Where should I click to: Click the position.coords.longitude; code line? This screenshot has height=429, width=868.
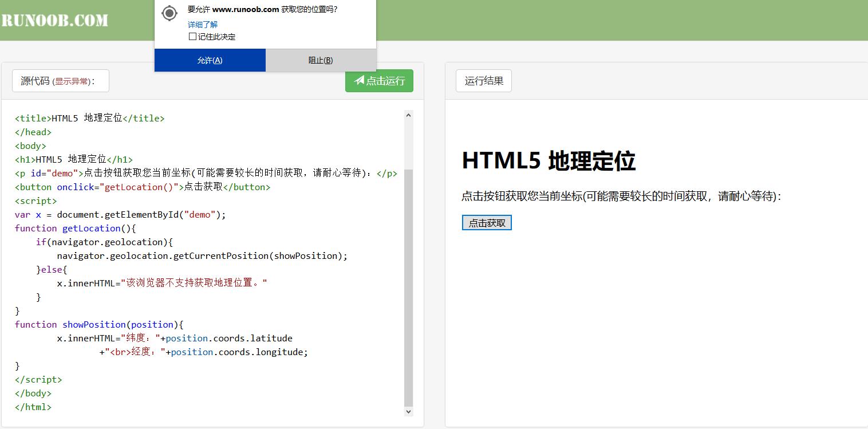coord(204,352)
